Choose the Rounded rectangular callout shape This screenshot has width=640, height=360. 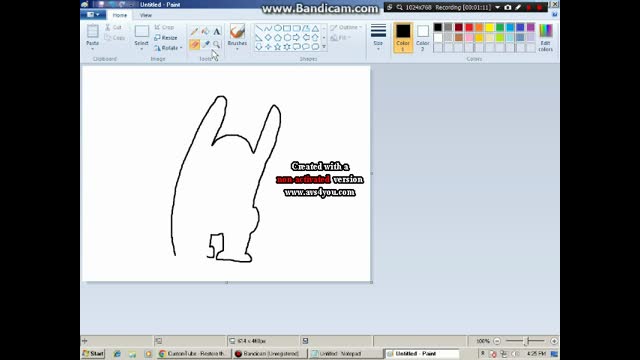296,47
